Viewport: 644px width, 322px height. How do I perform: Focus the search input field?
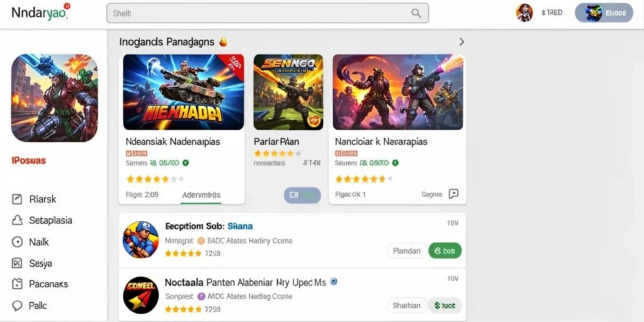(267, 13)
